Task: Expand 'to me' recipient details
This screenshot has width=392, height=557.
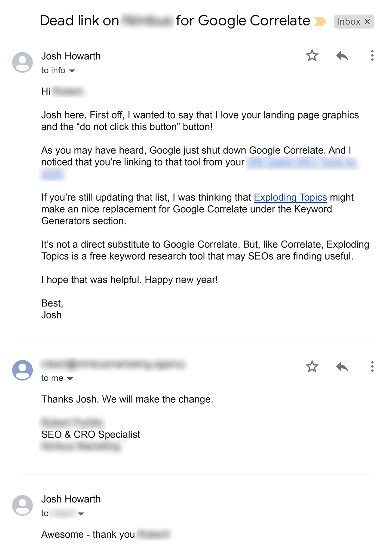Action: 70,379
